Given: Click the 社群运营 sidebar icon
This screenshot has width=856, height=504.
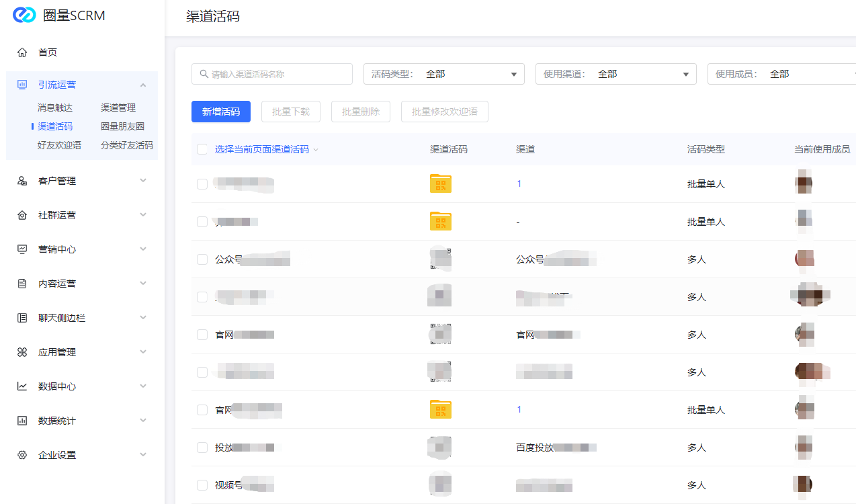Looking at the screenshot, I should (x=22, y=215).
